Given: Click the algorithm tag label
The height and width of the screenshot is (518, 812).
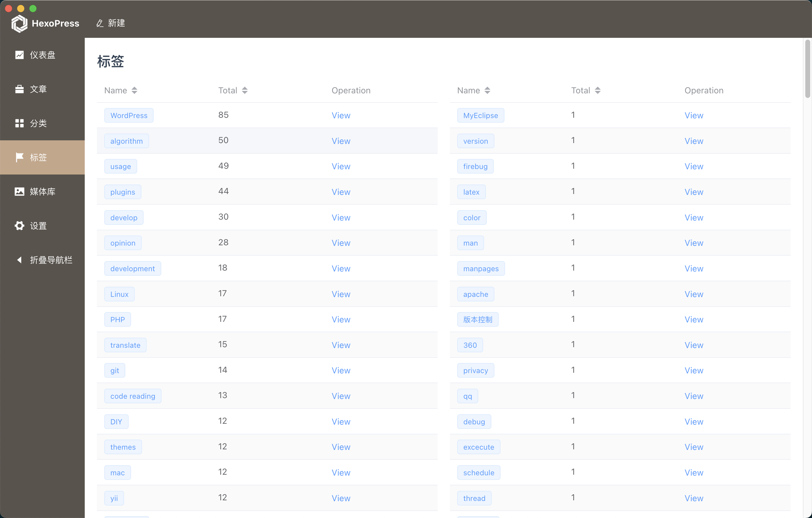Looking at the screenshot, I should pos(126,141).
